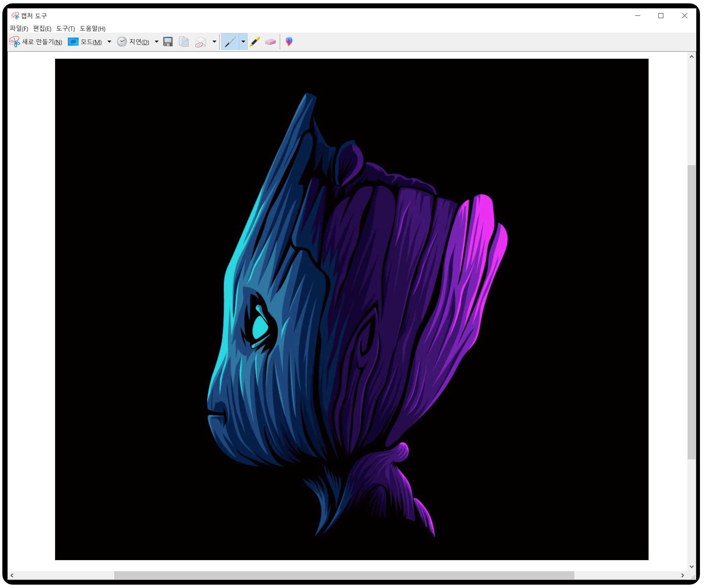Select the pink Eraser tool
The image size is (706, 588).
pos(270,42)
